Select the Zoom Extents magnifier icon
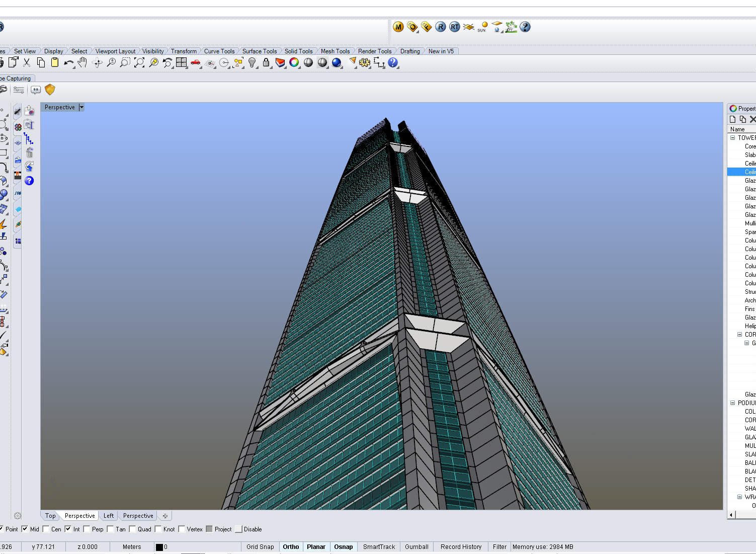Image resolution: width=756 pixels, height=554 pixels. tap(139, 62)
